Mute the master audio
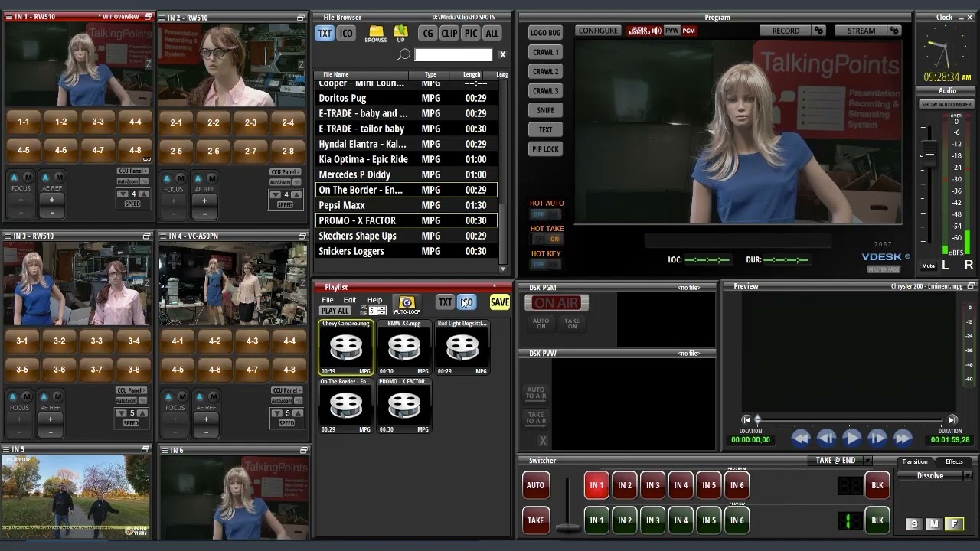 (x=928, y=266)
